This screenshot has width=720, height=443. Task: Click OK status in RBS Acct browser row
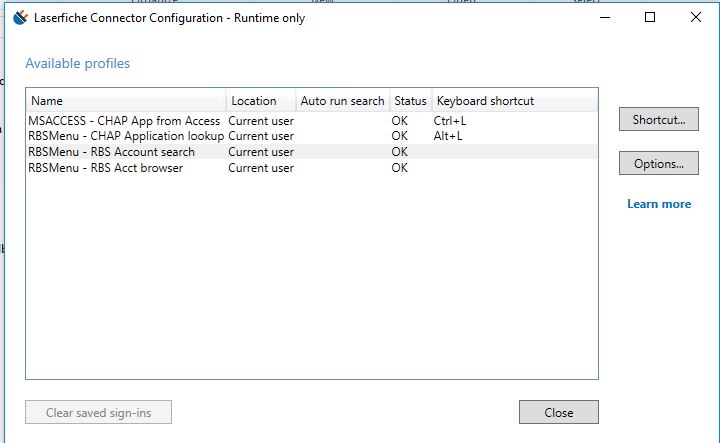[399, 168]
